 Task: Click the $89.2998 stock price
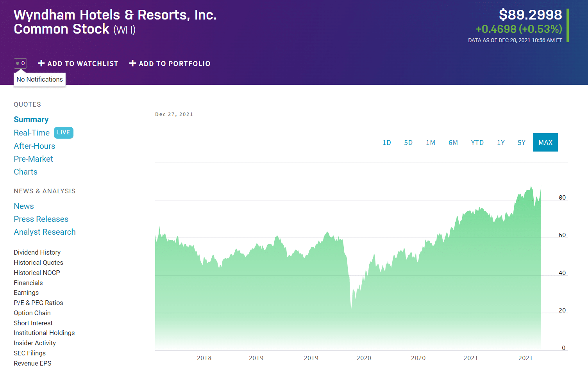tap(531, 15)
